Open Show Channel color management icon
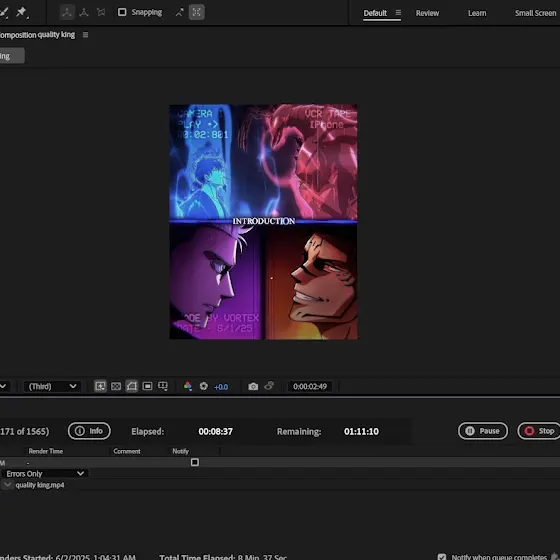The height and width of the screenshot is (560, 560). pos(188,386)
